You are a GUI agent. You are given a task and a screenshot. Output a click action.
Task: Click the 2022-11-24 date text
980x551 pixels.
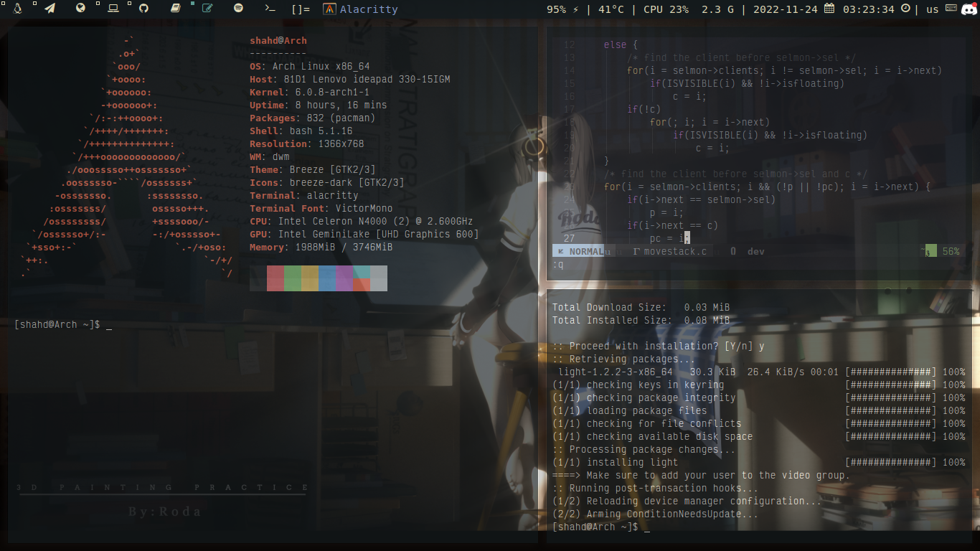(x=785, y=9)
